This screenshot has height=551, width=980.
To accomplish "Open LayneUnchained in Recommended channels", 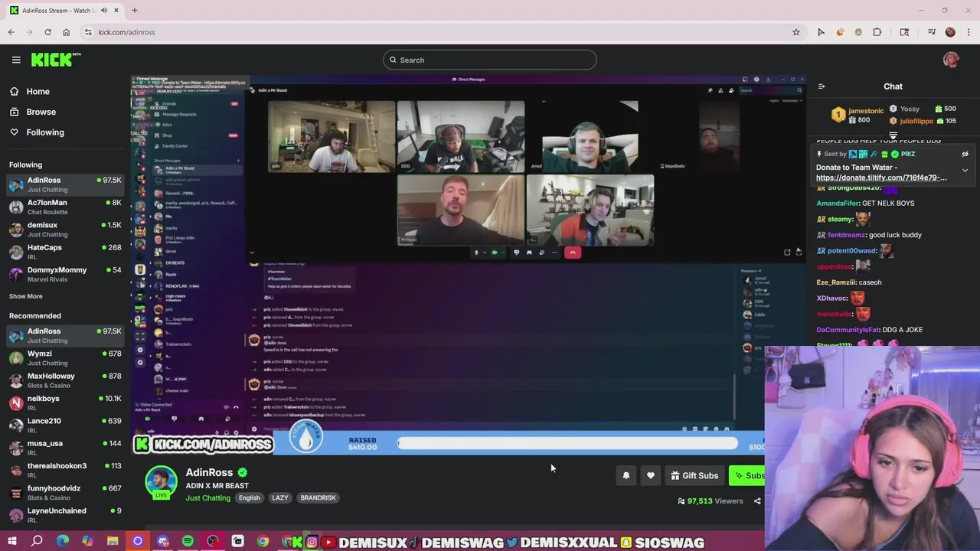I will click(65, 514).
